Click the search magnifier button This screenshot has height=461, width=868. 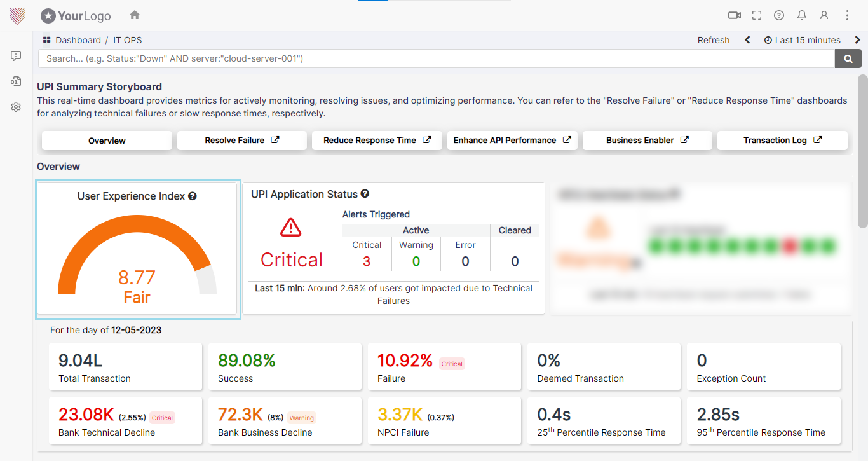pos(848,58)
